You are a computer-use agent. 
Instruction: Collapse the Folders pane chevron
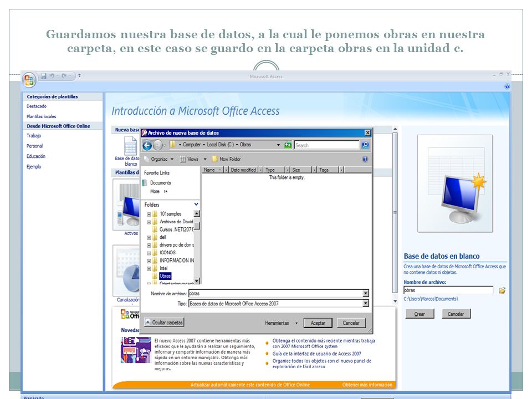coord(196,204)
